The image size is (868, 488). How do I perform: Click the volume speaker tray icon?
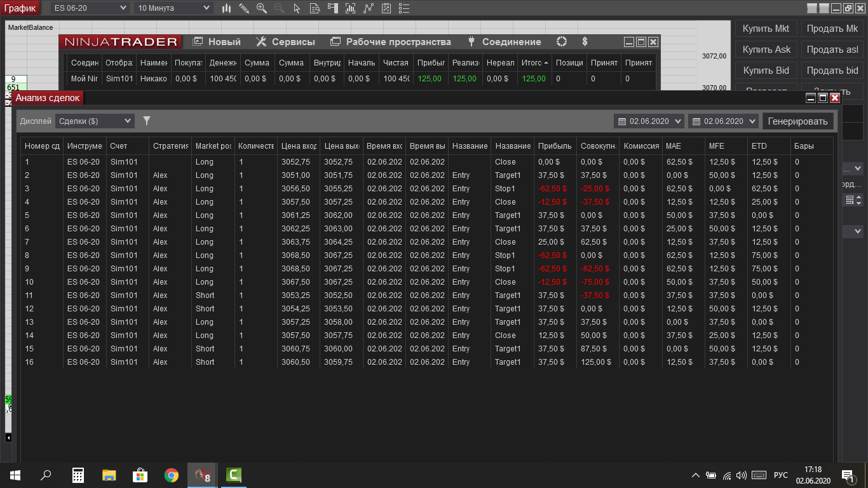741,475
